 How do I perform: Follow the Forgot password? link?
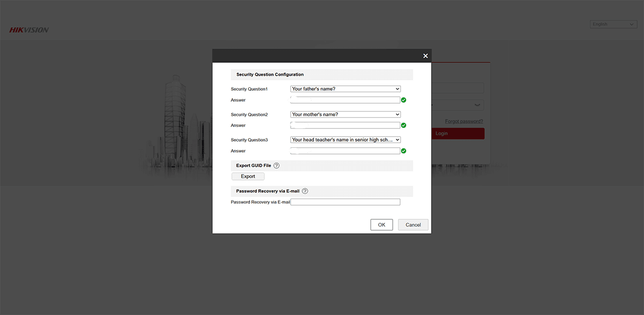463,122
